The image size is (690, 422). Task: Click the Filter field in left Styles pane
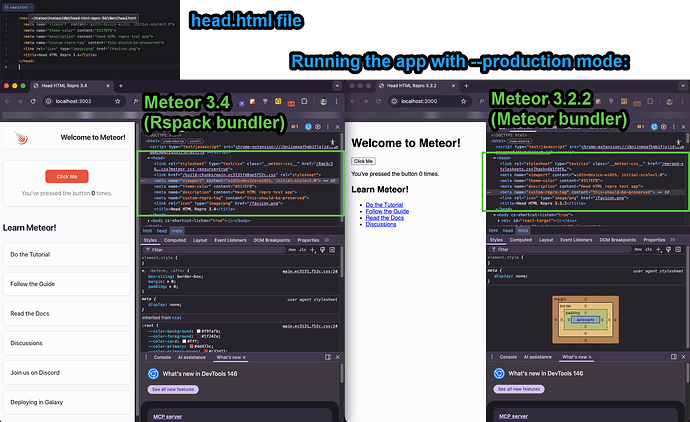[200, 250]
